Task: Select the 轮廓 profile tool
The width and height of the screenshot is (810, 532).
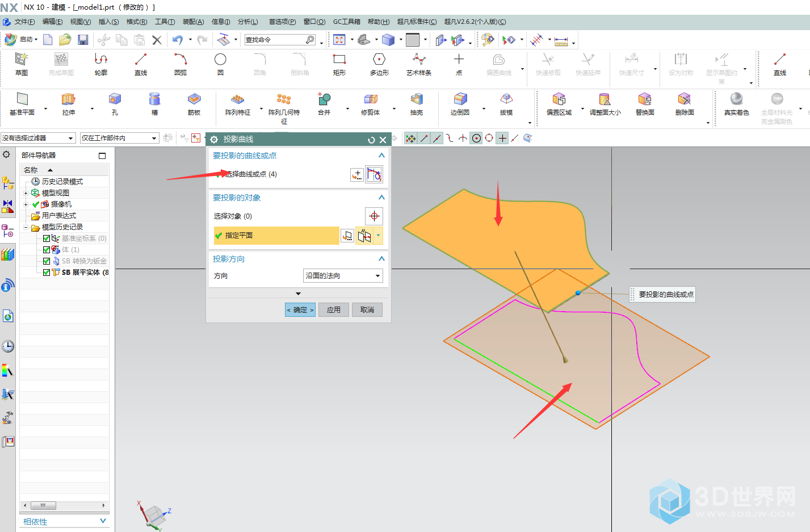Action: pos(101,64)
